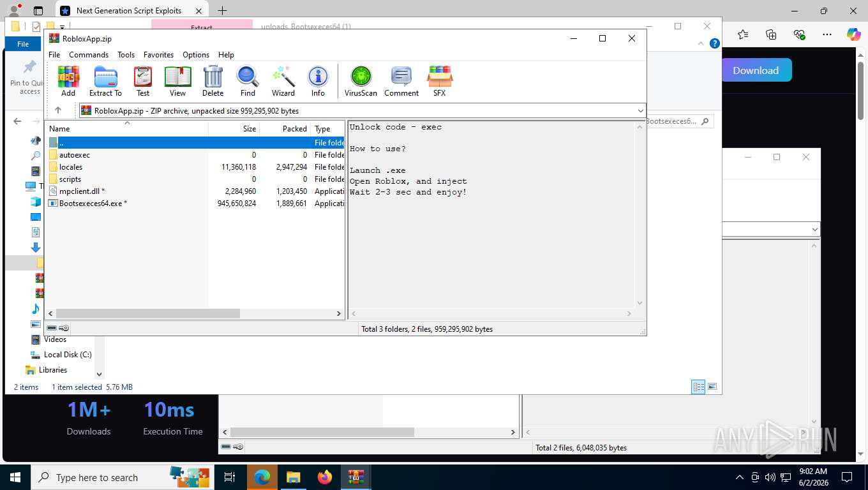The height and width of the screenshot is (490, 868).
Task: Click the Task View taskbar icon
Action: 230,477
